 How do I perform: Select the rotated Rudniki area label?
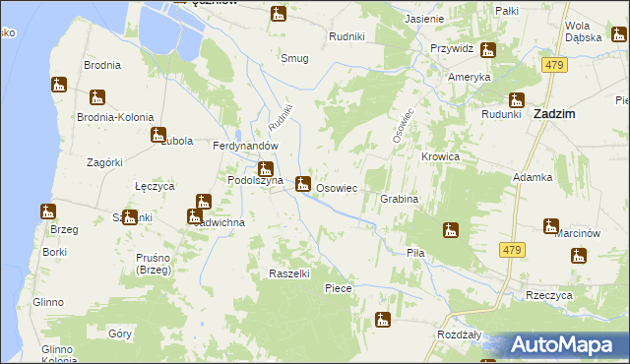tap(282, 118)
